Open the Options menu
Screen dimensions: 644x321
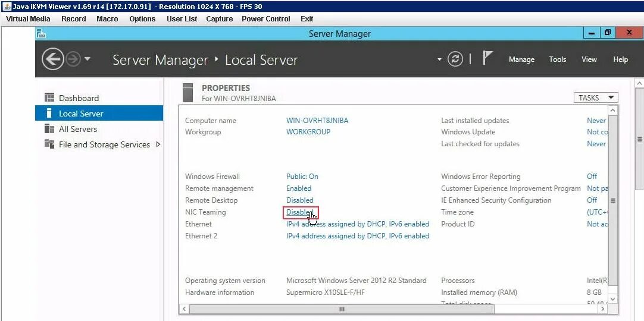[142, 19]
